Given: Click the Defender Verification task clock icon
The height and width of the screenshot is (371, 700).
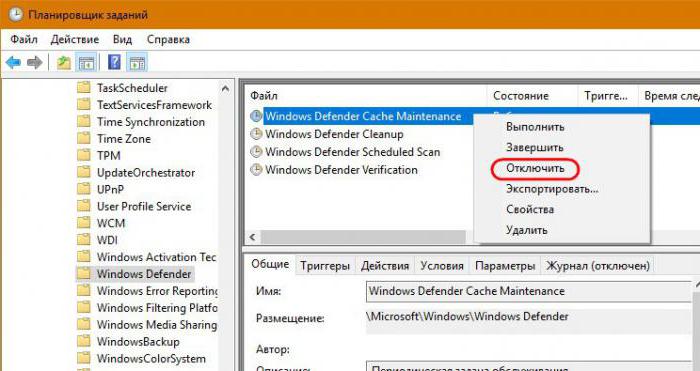Looking at the screenshot, I should 256,170.
